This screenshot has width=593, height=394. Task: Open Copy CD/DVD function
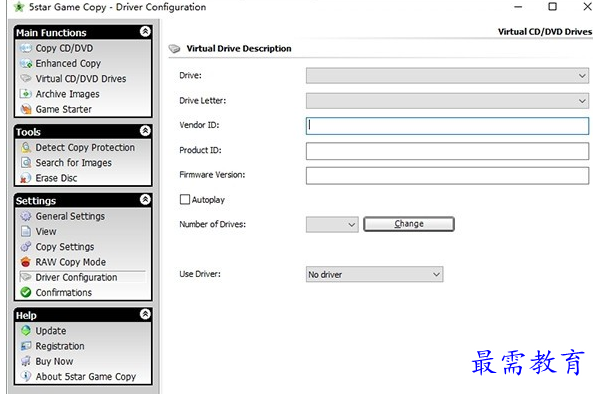pos(64,48)
